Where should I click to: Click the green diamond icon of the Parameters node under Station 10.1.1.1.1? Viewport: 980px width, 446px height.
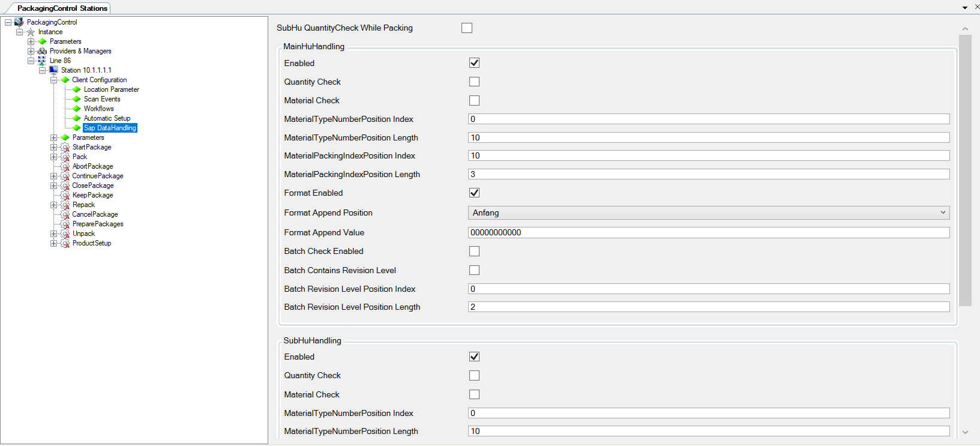(x=65, y=137)
